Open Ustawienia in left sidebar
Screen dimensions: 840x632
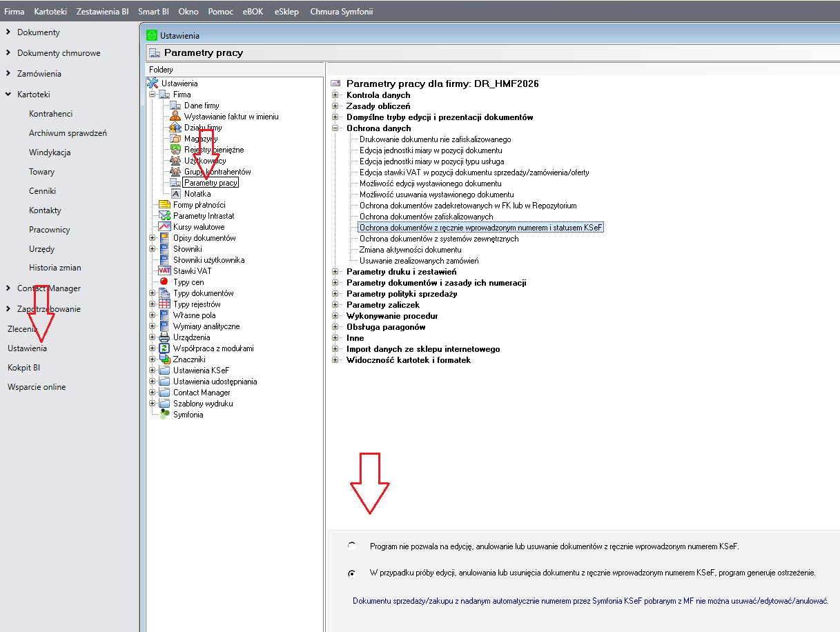tap(27, 348)
